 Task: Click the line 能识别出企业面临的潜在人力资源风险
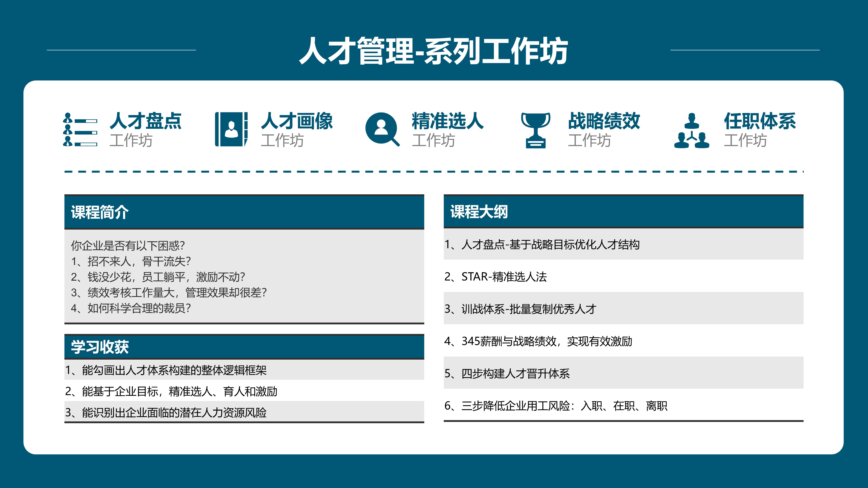pyautogui.click(x=166, y=413)
